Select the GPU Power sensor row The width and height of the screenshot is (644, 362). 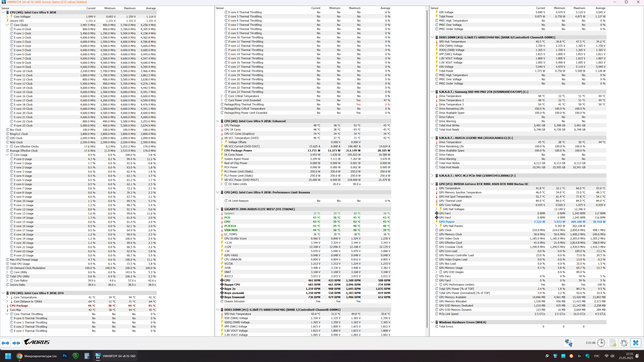tap(446, 222)
